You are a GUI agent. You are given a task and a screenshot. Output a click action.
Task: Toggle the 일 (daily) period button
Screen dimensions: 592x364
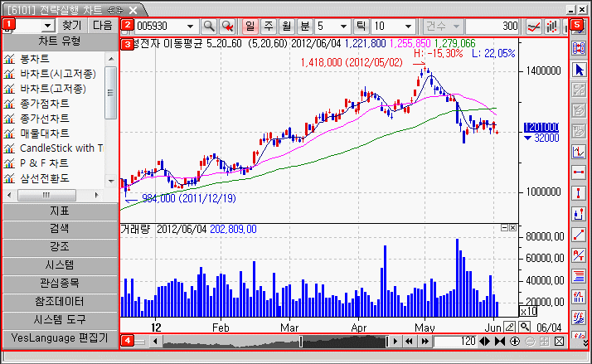point(250,27)
